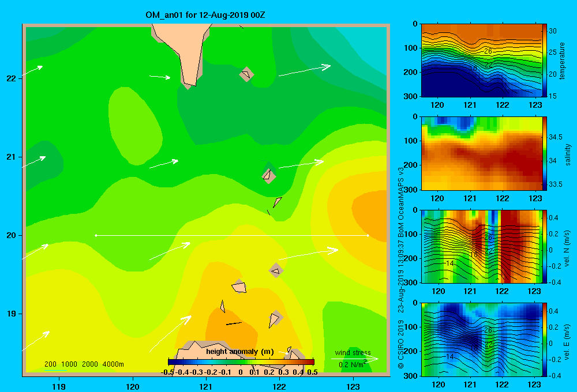Viewport: 577px width, 392px height.
Task: Click the salinity panel color bar
Action: pyautogui.click(x=545, y=153)
